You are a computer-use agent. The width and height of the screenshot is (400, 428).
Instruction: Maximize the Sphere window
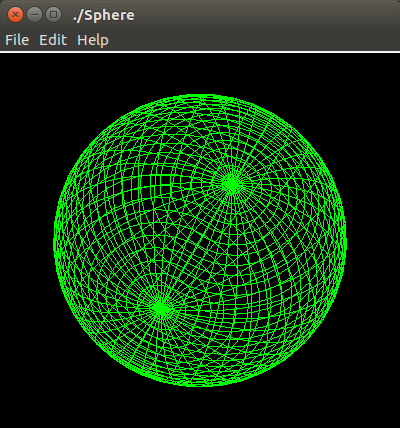click(53, 15)
